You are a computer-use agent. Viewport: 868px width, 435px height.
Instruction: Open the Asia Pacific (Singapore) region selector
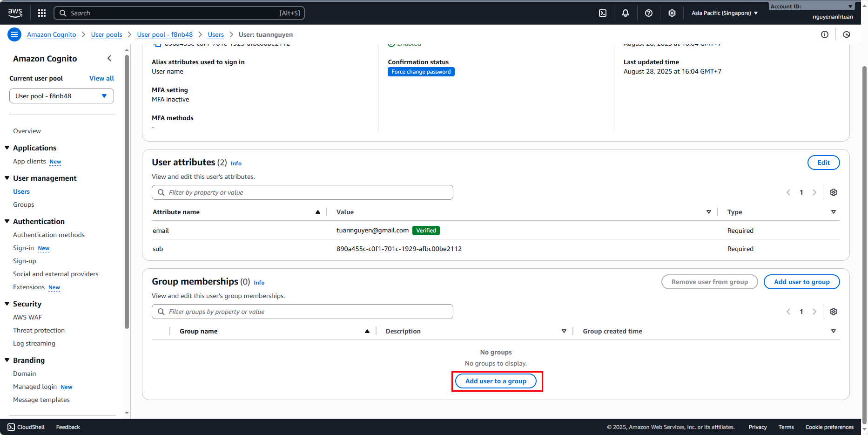pos(724,13)
